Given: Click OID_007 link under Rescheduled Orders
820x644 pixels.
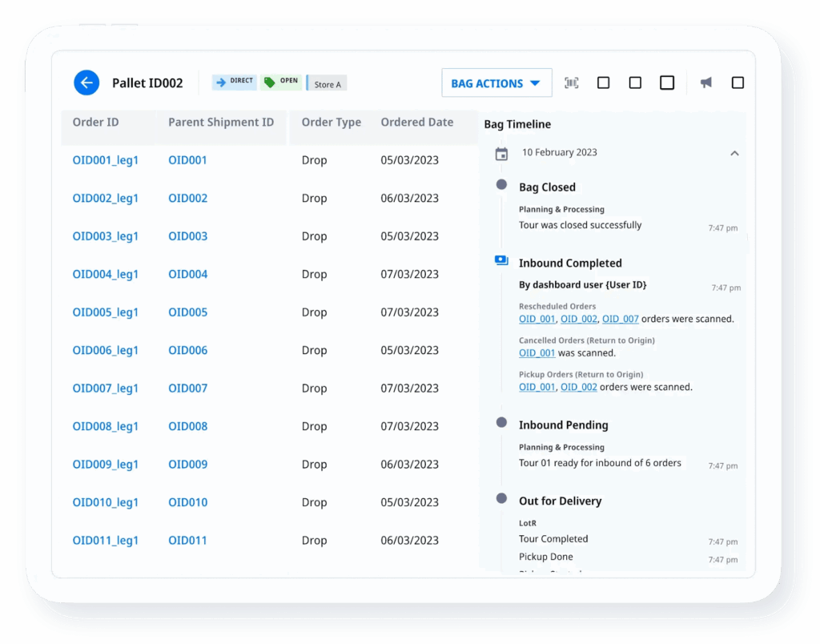Looking at the screenshot, I should click(620, 319).
